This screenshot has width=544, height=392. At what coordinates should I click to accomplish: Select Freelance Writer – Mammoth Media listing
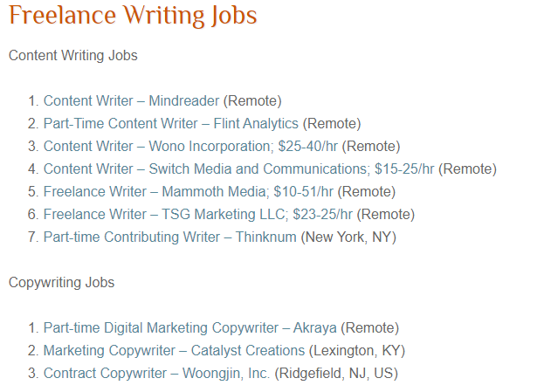188,192
